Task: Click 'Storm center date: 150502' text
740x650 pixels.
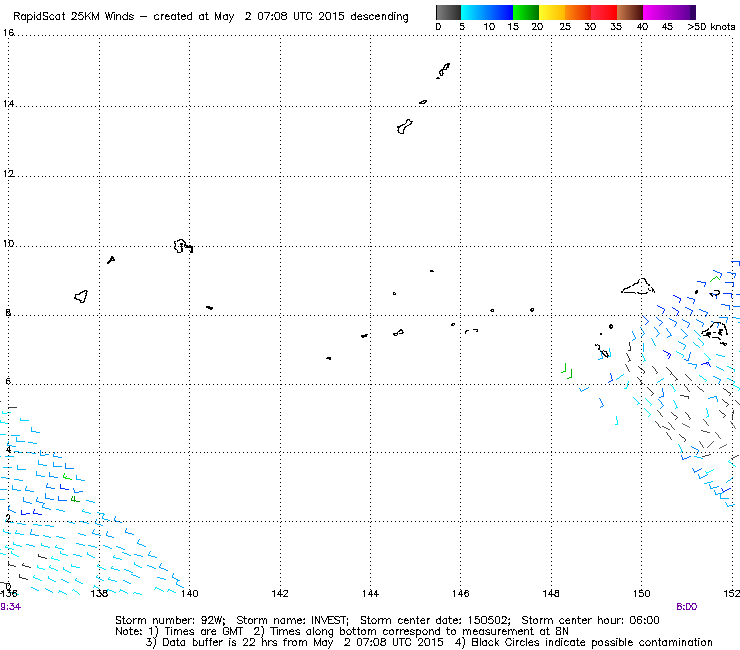Action: [435, 620]
